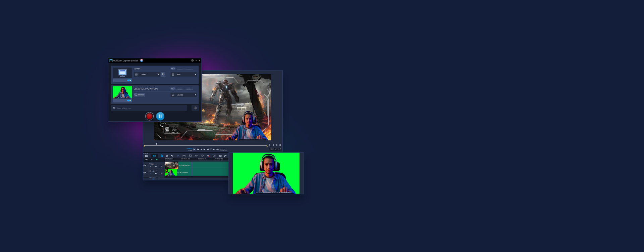Click the timeline horizontal scrollbar

(x=174, y=179)
